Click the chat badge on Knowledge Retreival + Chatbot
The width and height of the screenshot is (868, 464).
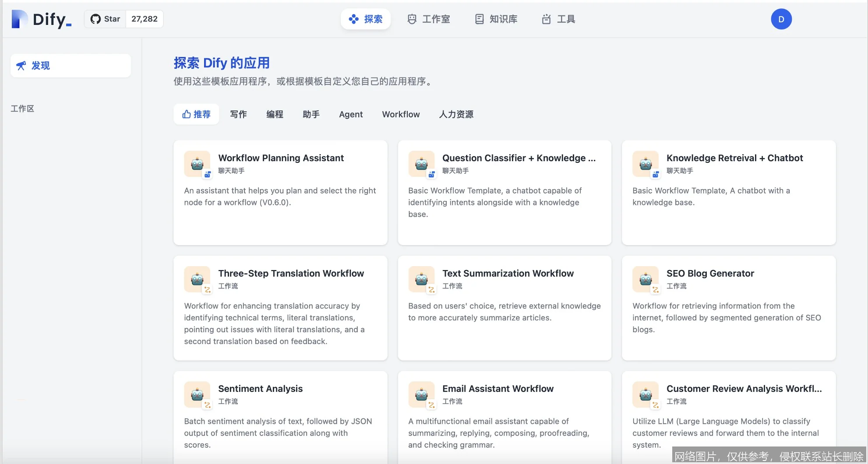coord(655,175)
